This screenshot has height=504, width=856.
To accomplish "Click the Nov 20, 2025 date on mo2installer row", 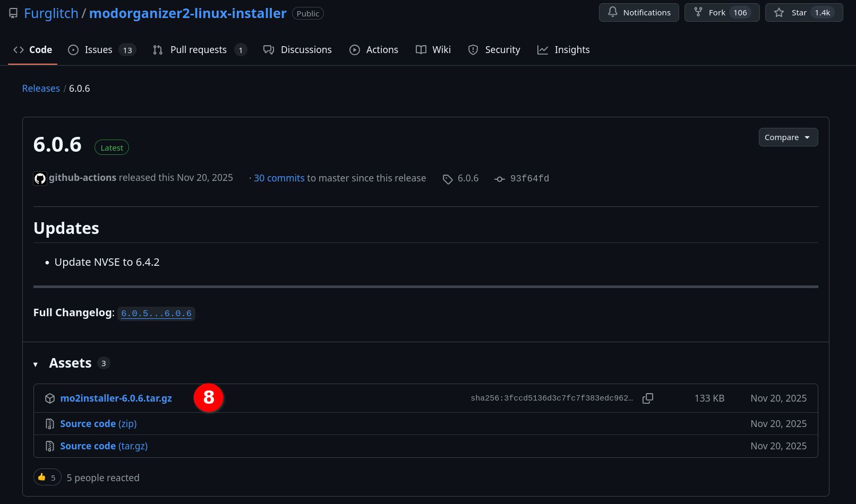I will [x=778, y=398].
